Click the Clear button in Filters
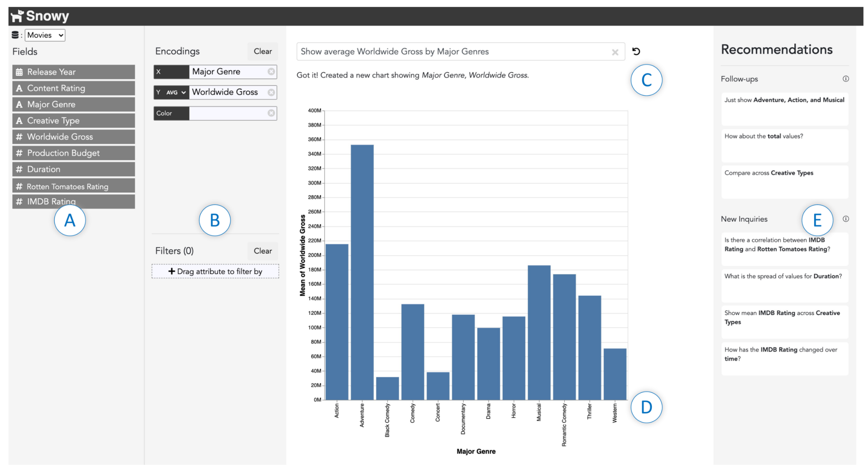 [x=263, y=251]
